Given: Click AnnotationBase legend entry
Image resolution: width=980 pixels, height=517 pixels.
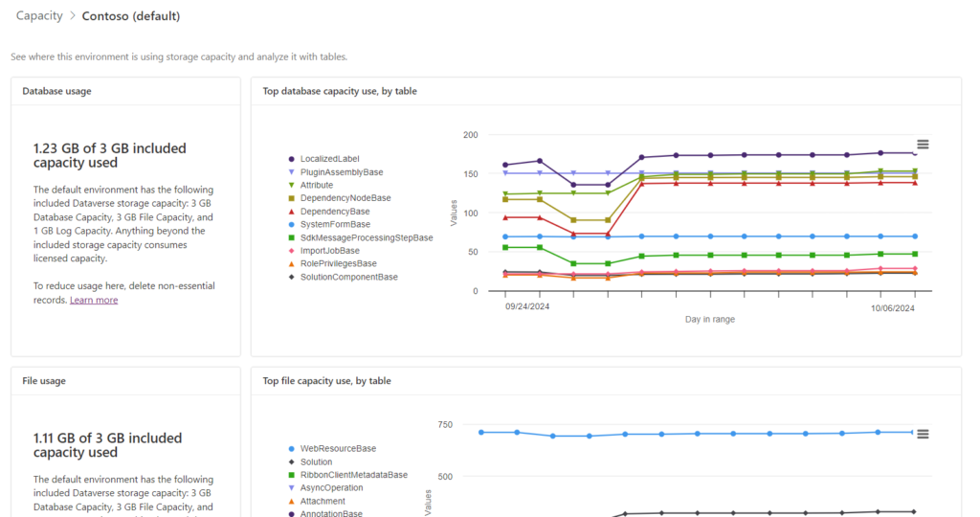Looking at the screenshot, I should [x=330, y=513].
